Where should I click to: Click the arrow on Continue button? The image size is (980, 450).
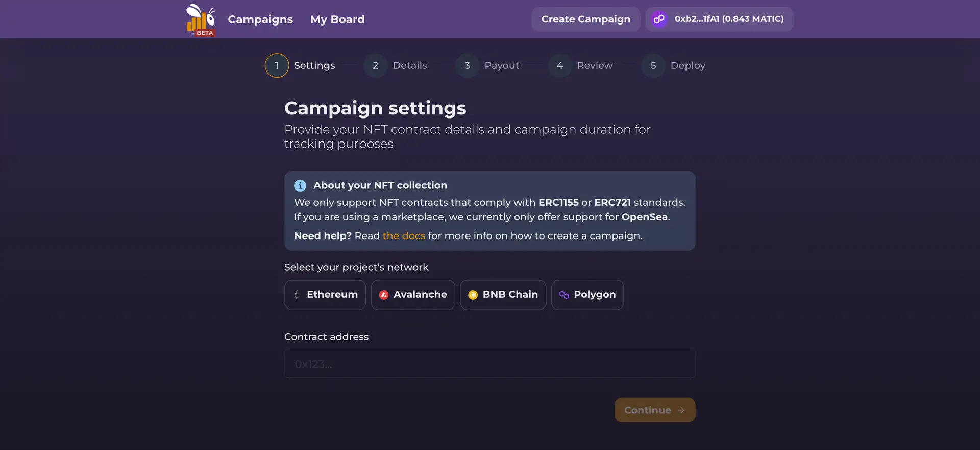point(681,410)
